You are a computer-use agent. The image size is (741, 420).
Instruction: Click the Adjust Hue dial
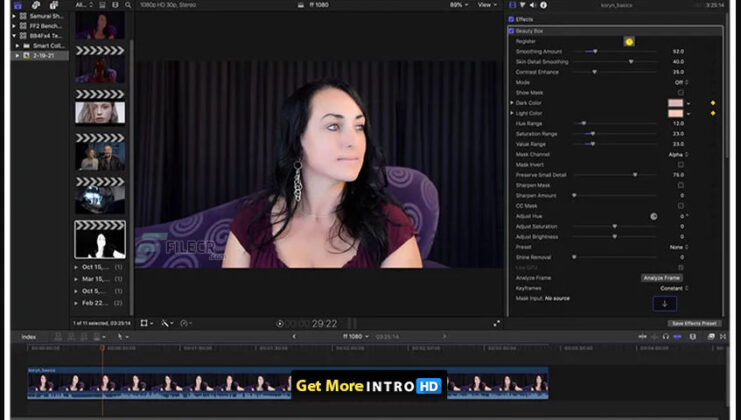coord(654,216)
